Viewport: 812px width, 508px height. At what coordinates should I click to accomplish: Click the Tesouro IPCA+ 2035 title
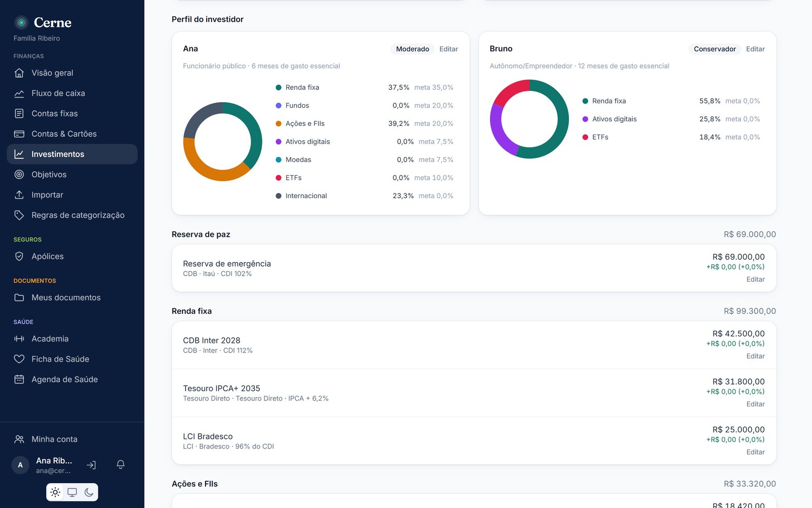tap(222, 388)
